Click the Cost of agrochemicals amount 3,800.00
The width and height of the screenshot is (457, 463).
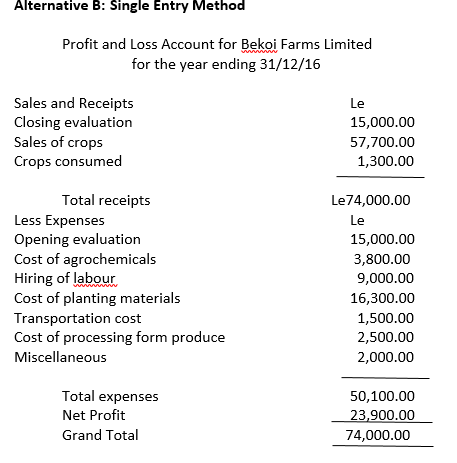click(382, 259)
